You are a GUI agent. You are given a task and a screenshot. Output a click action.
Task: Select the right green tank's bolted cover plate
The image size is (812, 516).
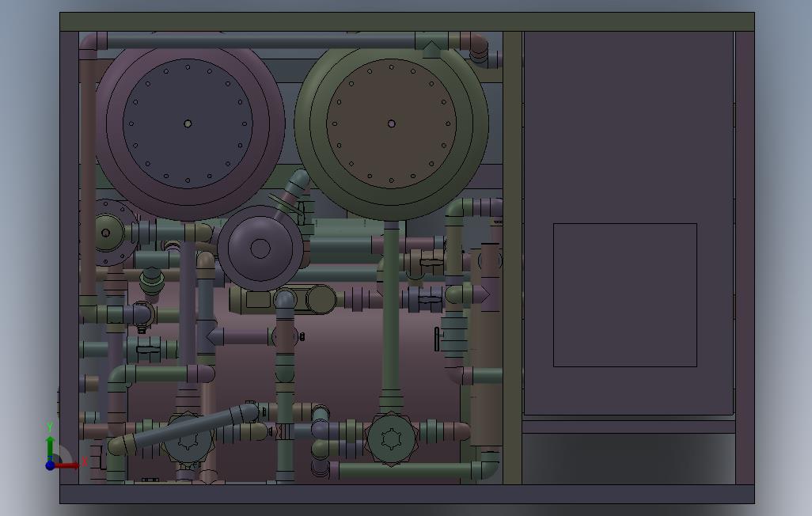click(x=392, y=123)
